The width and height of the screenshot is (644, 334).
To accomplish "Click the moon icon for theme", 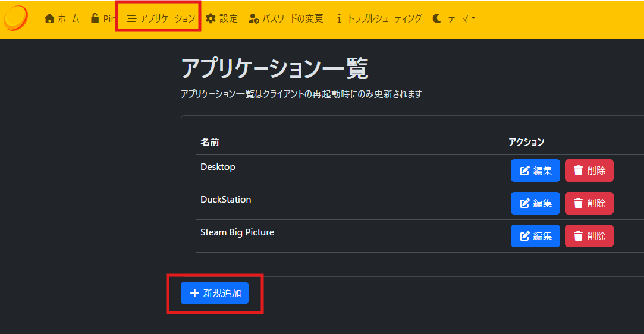I will [437, 18].
